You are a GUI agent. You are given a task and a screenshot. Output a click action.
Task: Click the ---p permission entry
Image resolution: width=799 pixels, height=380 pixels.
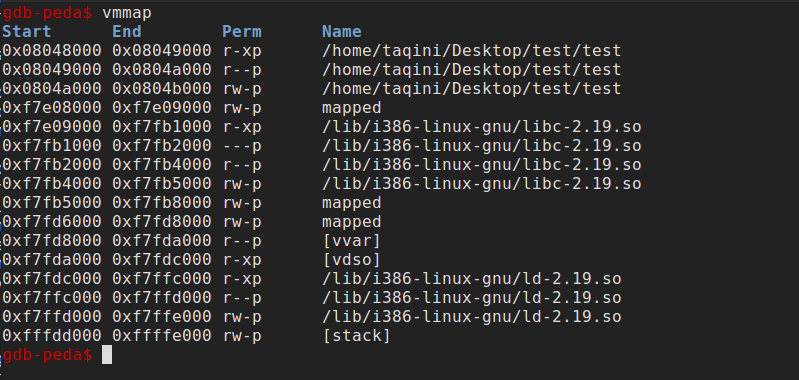click(x=242, y=146)
